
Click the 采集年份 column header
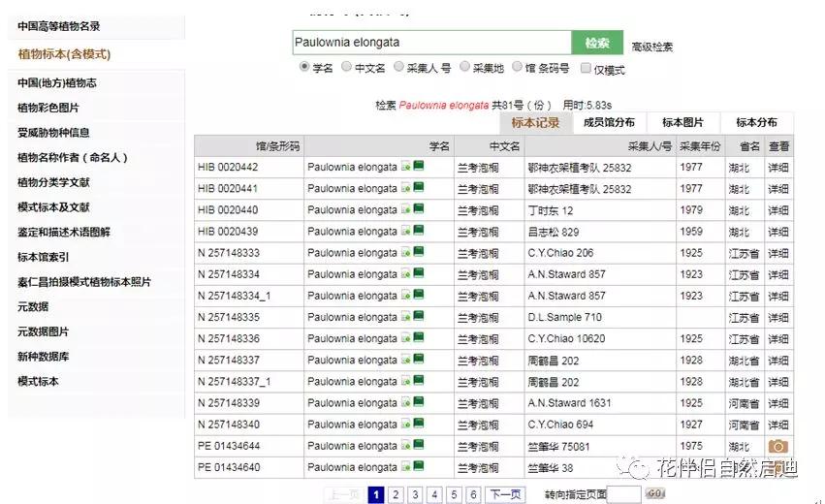pyautogui.click(x=700, y=146)
